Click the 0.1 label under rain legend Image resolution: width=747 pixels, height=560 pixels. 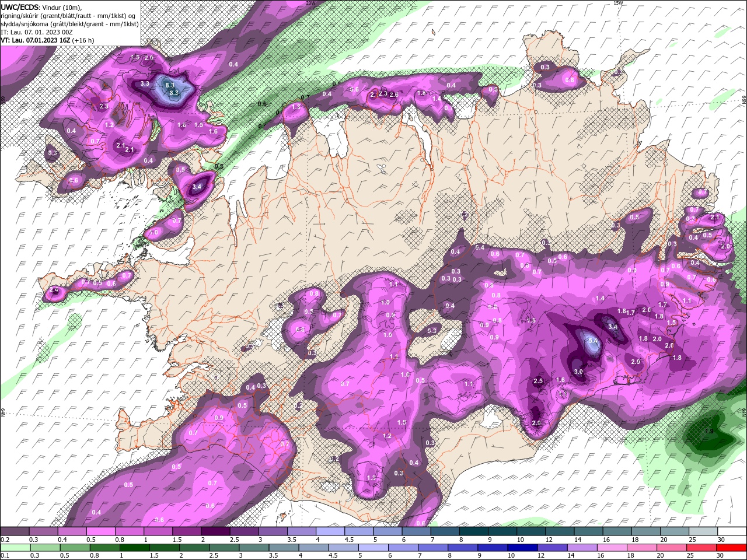click(5, 556)
